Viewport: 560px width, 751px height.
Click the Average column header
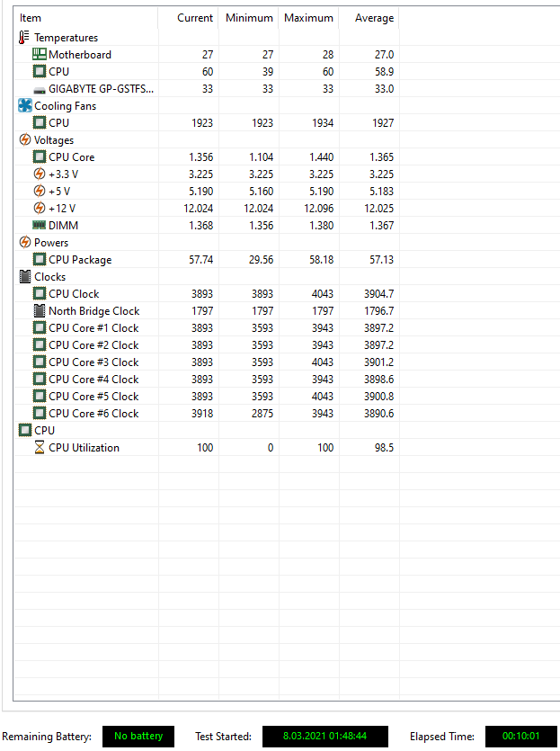point(374,18)
